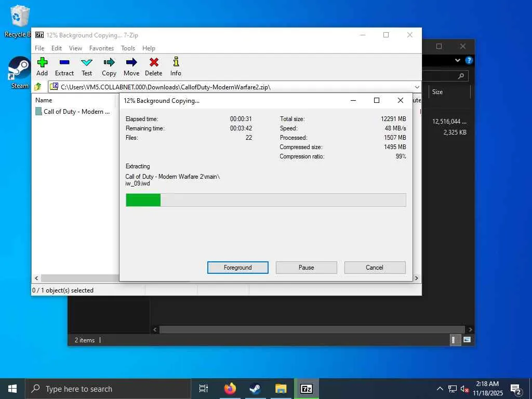Open the View menu in 7-Zip
This screenshot has width=532, height=399.
click(x=76, y=48)
